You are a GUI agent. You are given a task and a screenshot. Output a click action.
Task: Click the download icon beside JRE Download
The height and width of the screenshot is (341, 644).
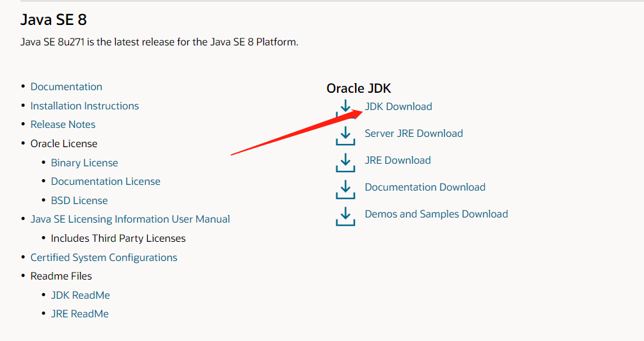[x=345, y=163]
